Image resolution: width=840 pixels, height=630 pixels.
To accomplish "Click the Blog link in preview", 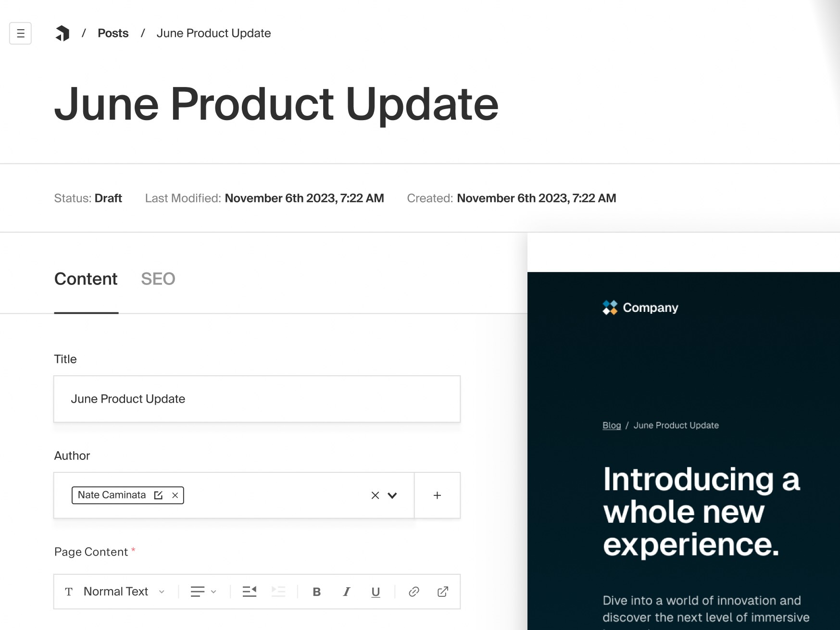I will click(x=611, y=425).
